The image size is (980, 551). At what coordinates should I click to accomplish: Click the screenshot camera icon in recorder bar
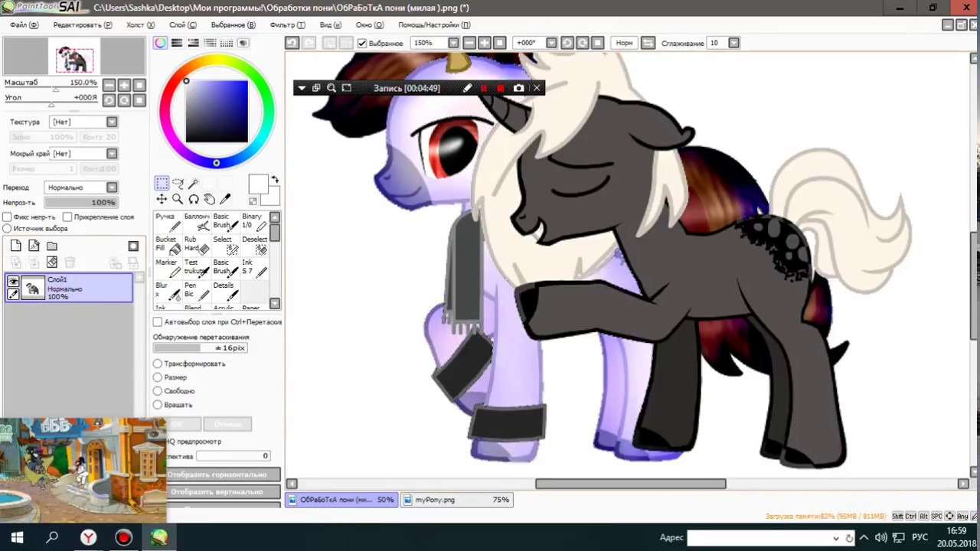518,88
